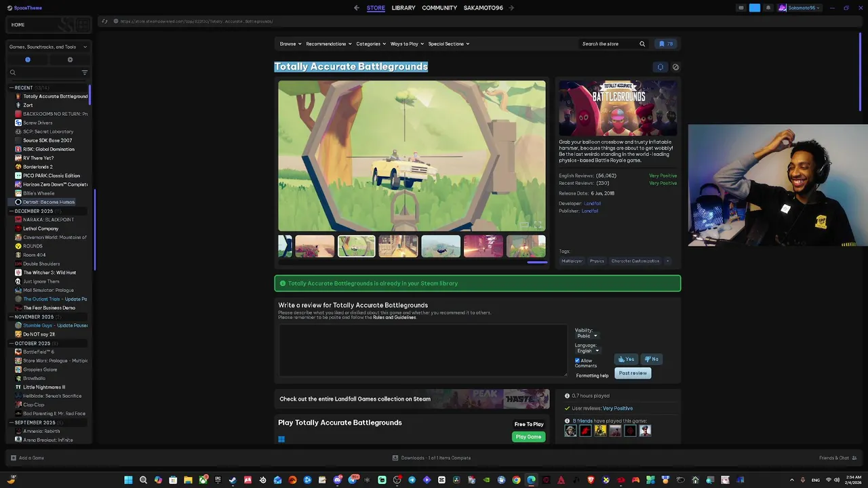Open Windows Start menu
Image resolution: width=868 pixels, height=488 pixels.
tap(128, 480)
